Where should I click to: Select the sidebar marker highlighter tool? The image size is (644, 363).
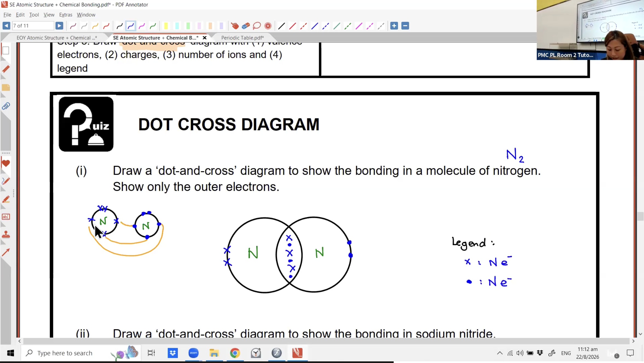[6, 199]
